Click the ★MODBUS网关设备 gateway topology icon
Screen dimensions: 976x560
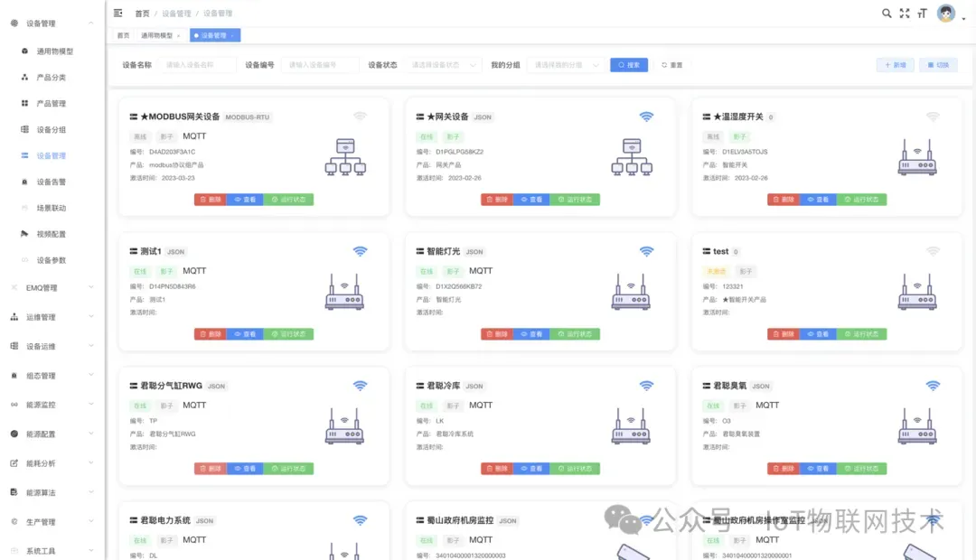click(x=345, y=157)
